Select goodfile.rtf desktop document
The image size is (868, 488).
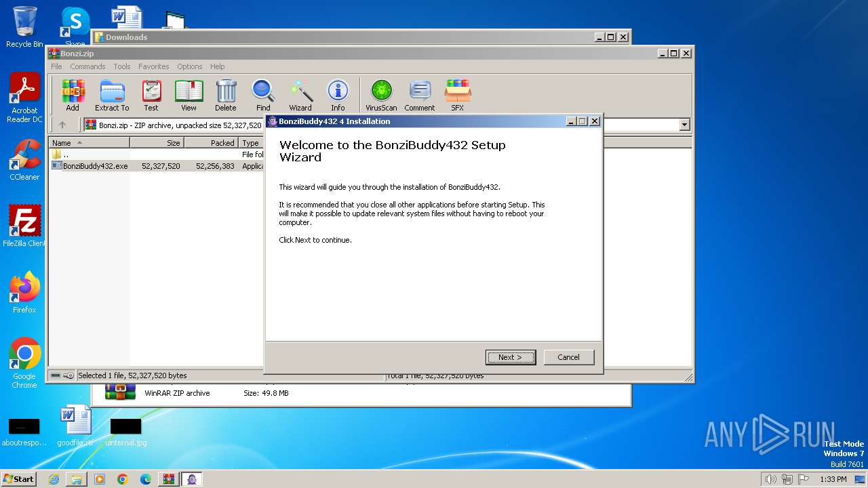pyautogui.click(x=75, y=426)
